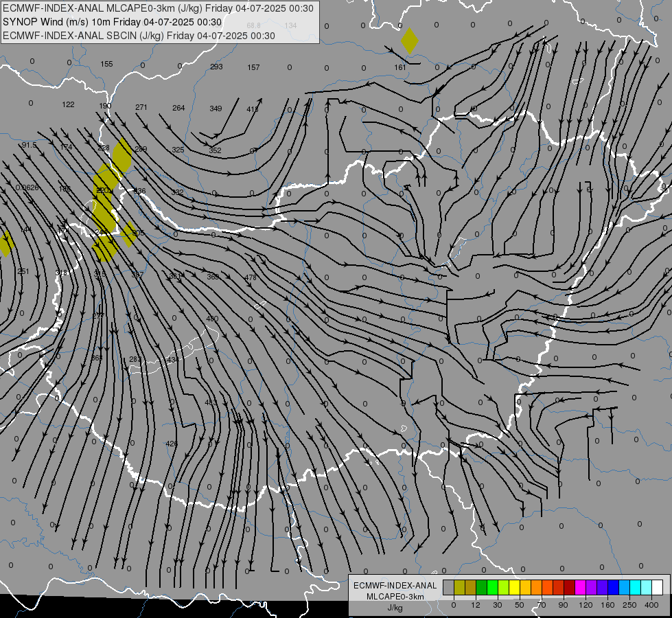This screenshot has width=672, height=618.
Task: Select the white swatch at the legend end
Action: 658,587
